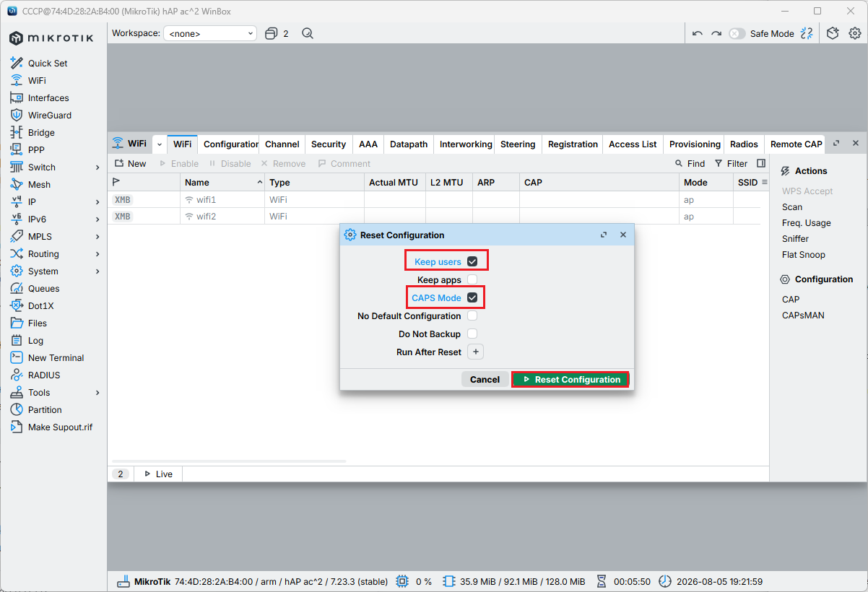Click the sparkle icon beside Safe Mode

tap(807, 33)
